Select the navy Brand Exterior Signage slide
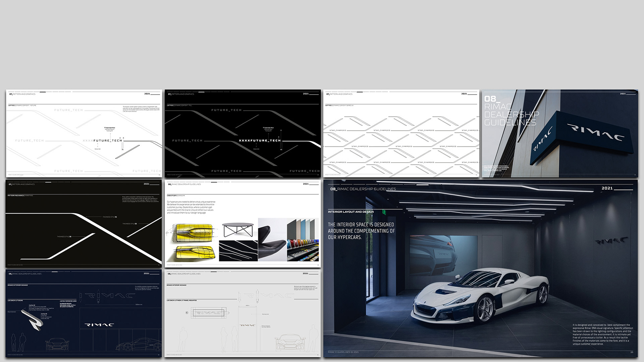 click(84, 313)
